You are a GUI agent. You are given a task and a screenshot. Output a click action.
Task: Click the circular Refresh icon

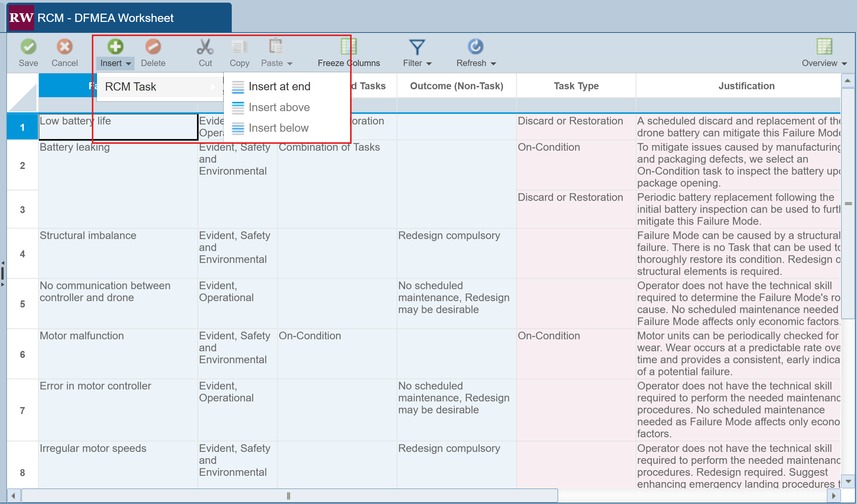[x=475, y=46]
